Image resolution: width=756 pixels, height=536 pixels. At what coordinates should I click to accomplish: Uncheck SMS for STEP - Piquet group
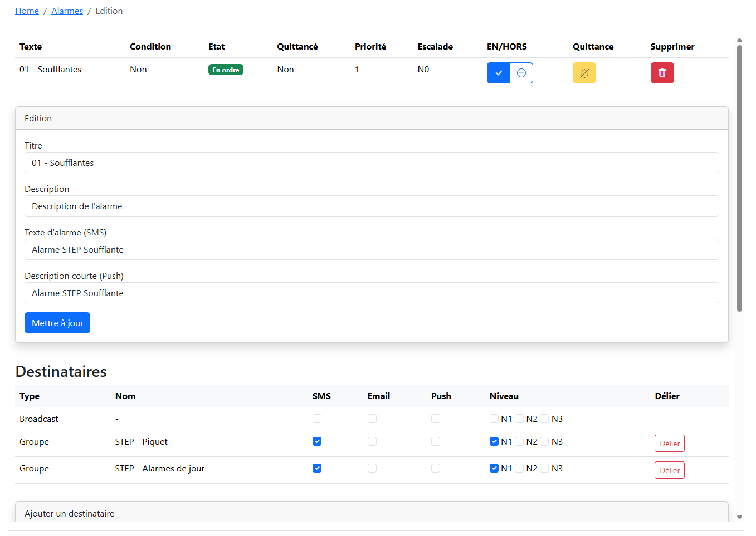coord(317,441)
